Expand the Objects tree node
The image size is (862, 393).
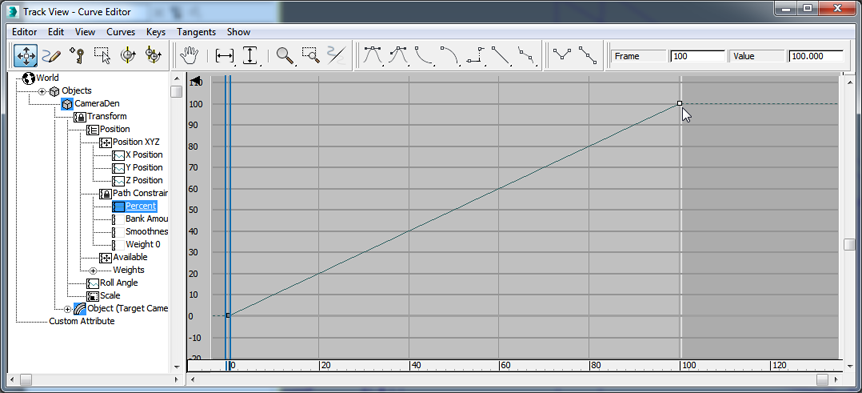42,91
